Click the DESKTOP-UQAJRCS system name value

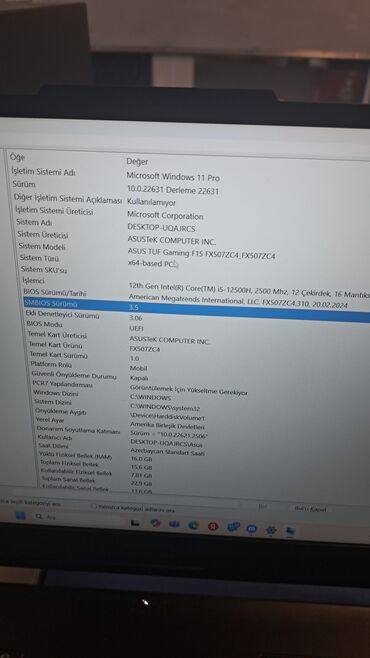tap(162, 228)
